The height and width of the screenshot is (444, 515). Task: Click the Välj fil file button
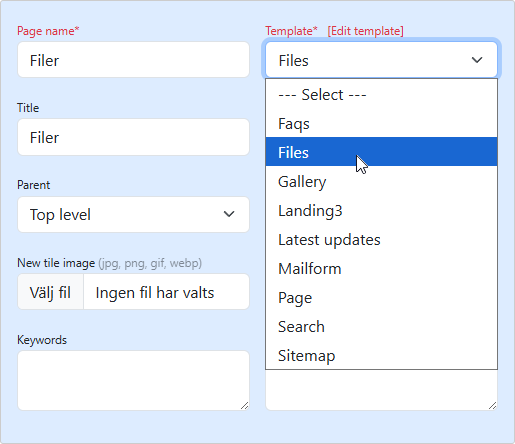click(x=50, y=292)
